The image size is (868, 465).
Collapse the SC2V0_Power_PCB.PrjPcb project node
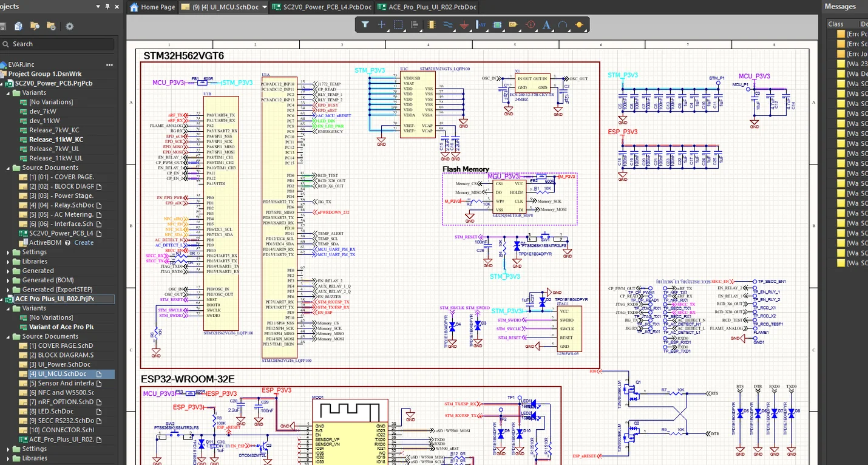(x=2, y=83)
